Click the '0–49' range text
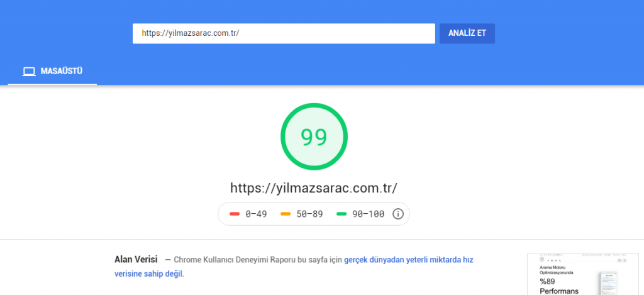Image resolution: width=644 pixels, height=295 pixels. pyautogui.click(x=257, y=214)
